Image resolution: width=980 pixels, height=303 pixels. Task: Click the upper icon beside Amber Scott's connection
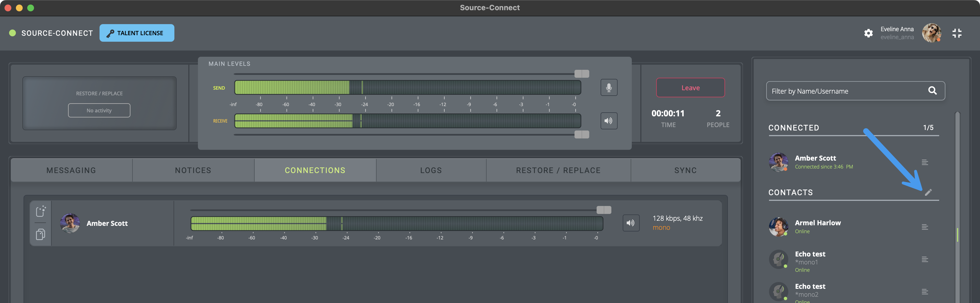click(41, 211)
